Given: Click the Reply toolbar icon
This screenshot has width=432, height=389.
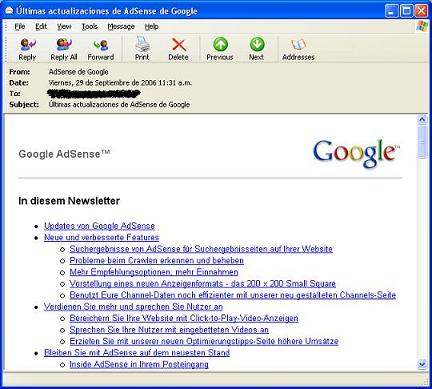Looking at the screenshot, I should click(27, 49).
